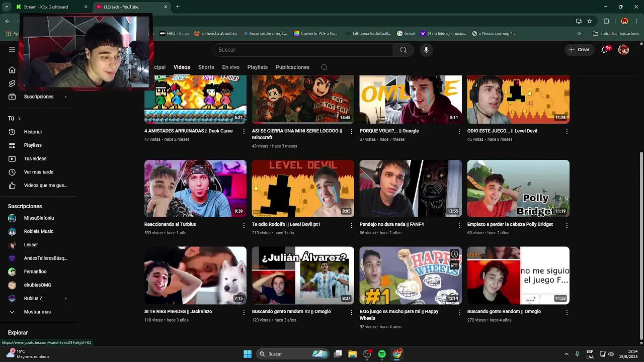Show more bookmarks with chevron

[579, 34]
